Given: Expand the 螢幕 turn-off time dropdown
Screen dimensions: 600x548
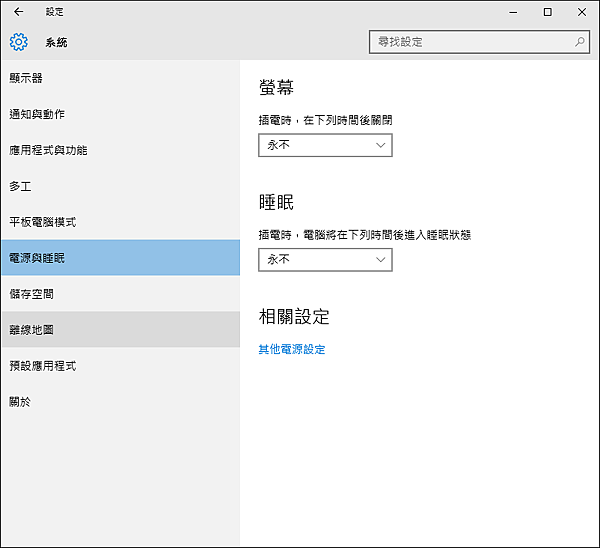Looking at the screenshot, I should click(325, 145).
